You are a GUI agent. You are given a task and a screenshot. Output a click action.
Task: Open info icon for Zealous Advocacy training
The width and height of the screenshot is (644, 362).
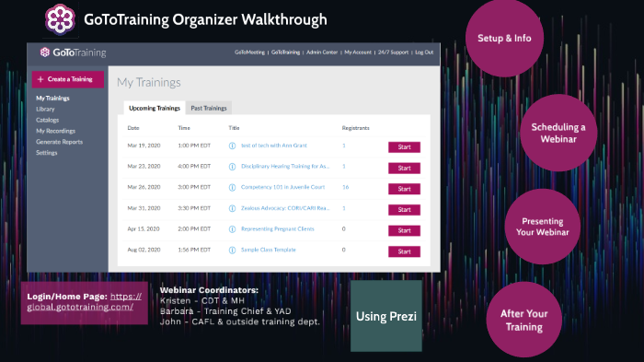[x=232, y=208]
